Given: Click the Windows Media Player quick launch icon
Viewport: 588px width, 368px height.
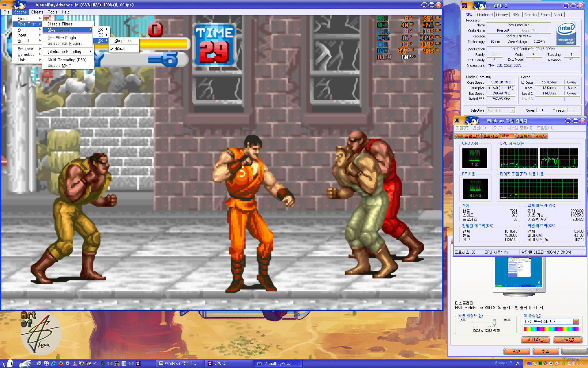Looking at the screenshot, I should (x=68, y=363).
